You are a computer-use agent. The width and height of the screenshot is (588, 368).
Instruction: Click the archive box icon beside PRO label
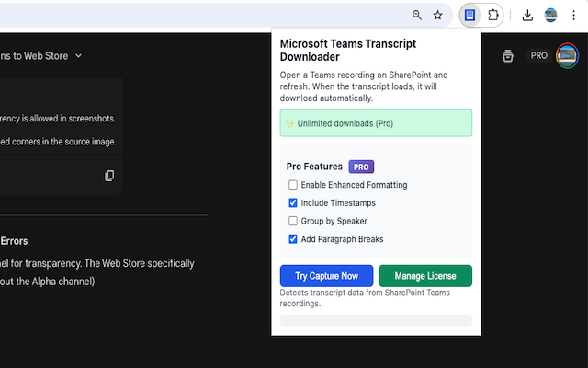508,56
